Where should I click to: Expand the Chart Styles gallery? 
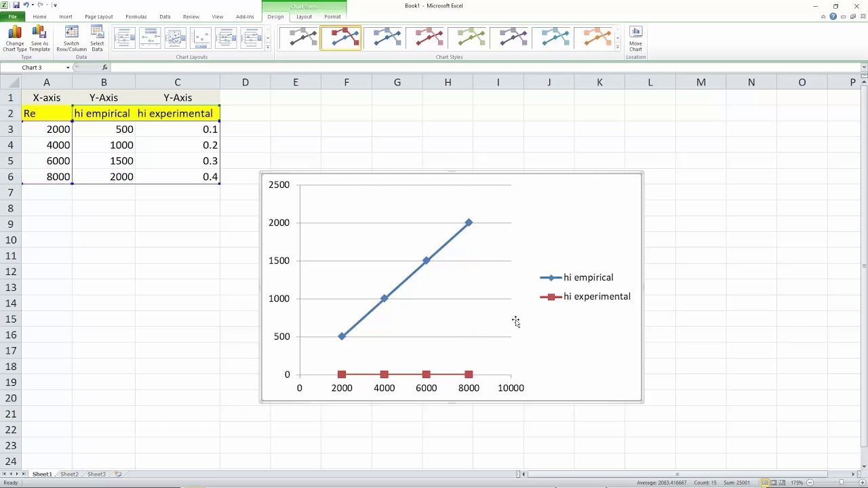coord(617,47)
